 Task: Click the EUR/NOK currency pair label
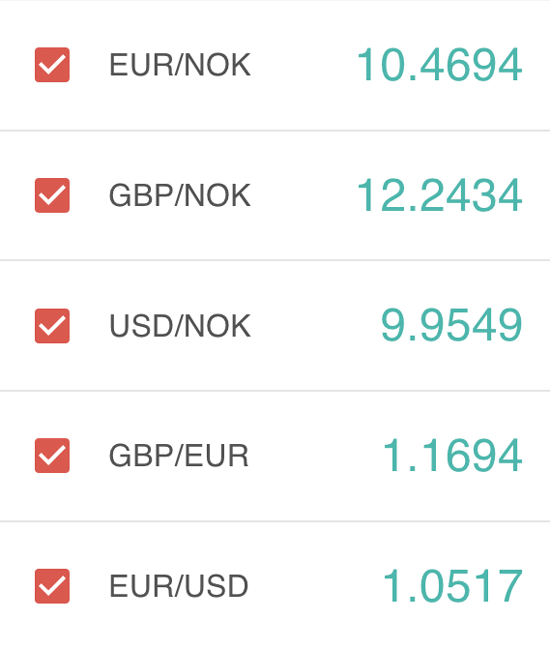180,65
